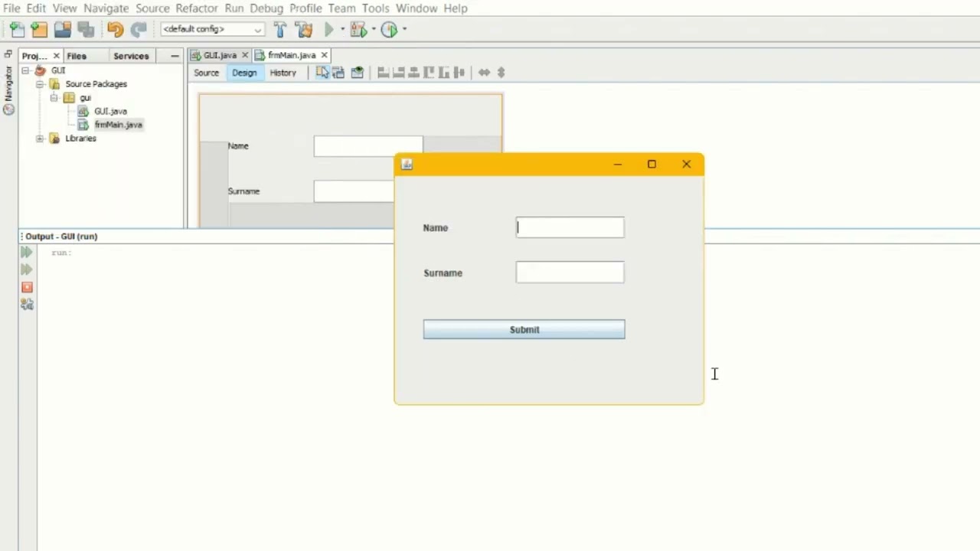Open the Debug menu
This screenshot has height=551, width=980.
click(x=266, y=8)
